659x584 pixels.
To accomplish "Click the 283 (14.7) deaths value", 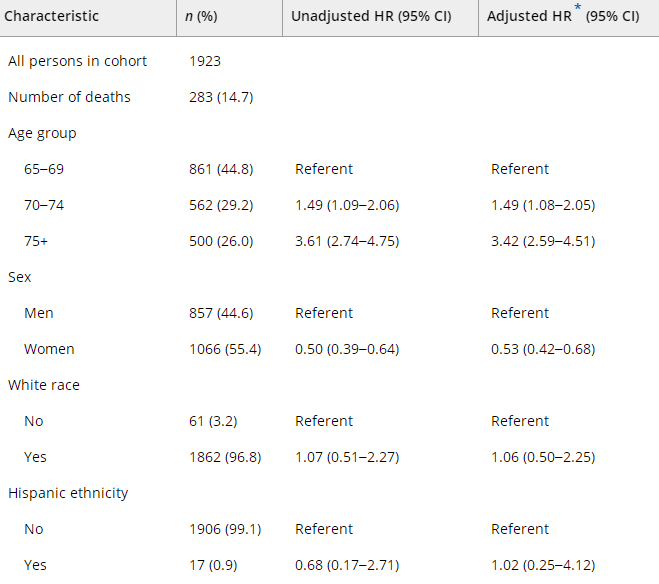I will point(222,97).
